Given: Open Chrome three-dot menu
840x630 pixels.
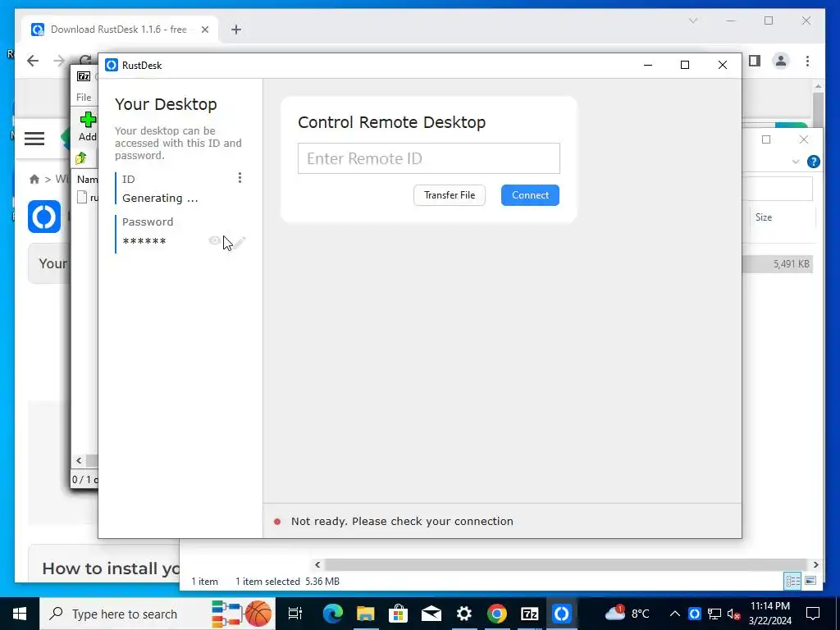Looking at the screenshot, I should (807, 61).
